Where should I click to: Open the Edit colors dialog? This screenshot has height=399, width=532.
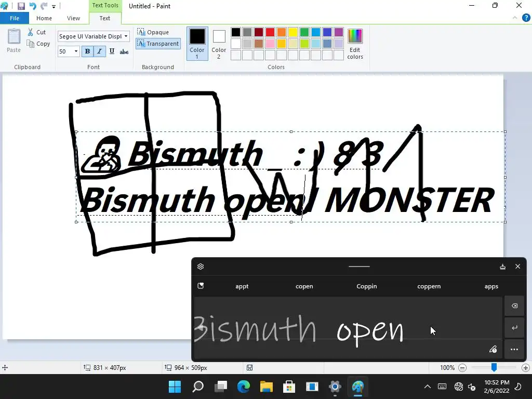pyautogui.click(x=355, y=44)
